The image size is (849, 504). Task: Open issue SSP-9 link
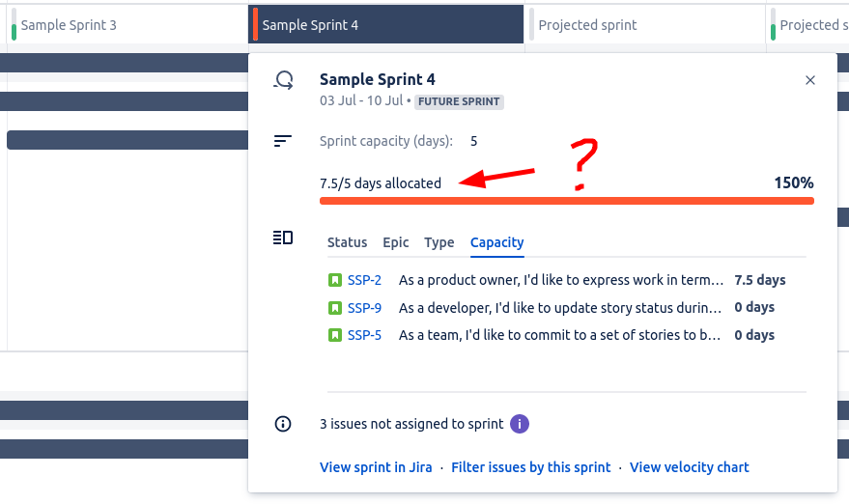pyautogui.click(x=364, y=308)
